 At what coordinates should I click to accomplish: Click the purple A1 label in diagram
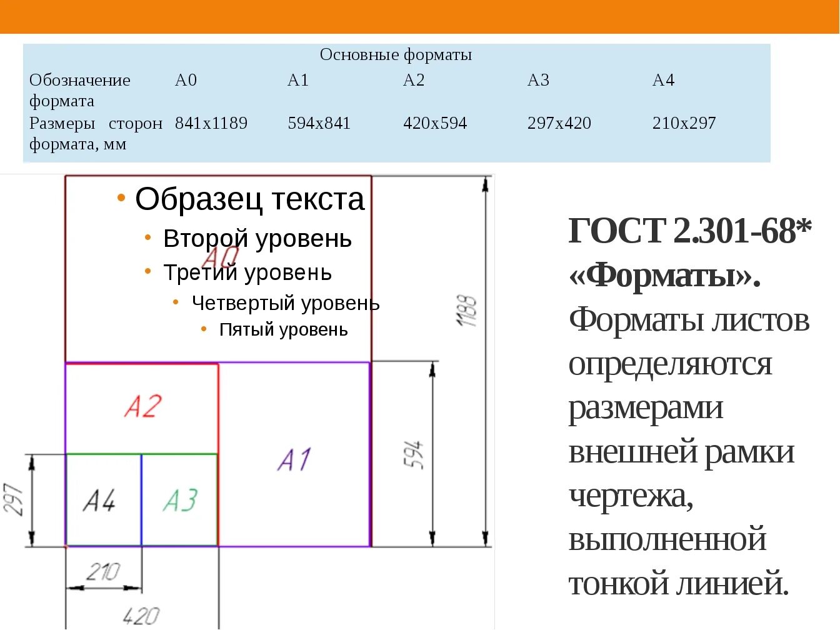tap(294, 460)
